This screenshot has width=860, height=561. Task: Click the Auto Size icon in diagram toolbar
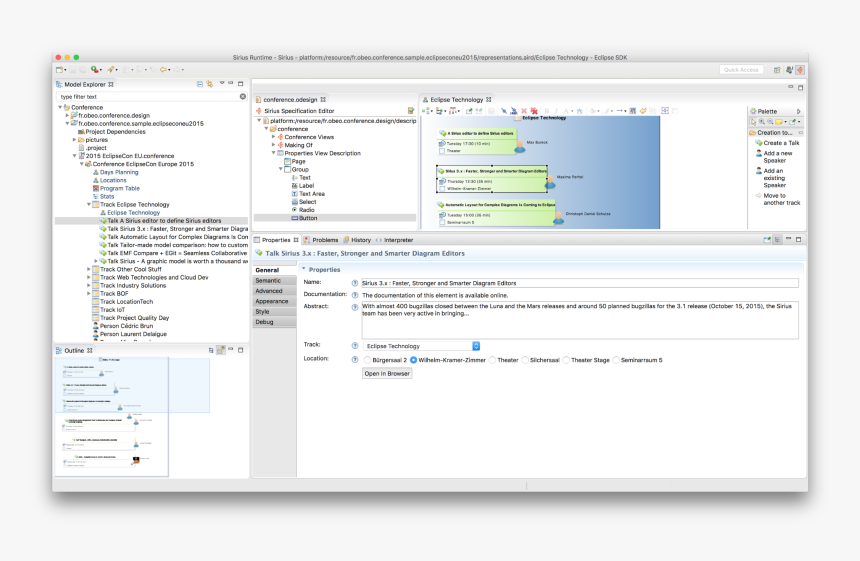click(x=665, y=111)
